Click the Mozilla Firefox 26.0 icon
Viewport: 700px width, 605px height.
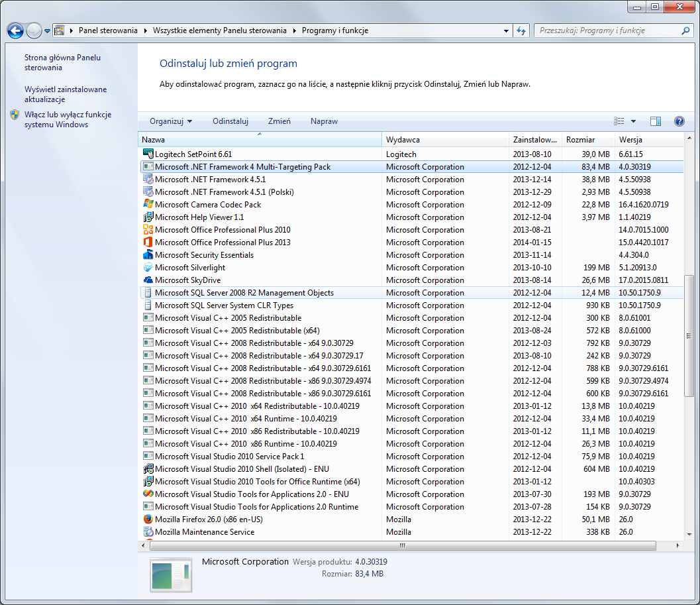148,520
